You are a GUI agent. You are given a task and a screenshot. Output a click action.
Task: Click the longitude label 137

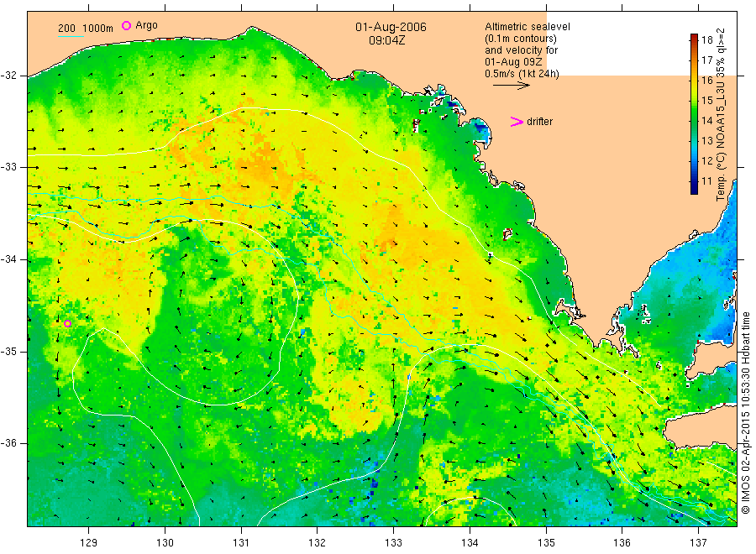pyautogui.click(x=698, y=543)
